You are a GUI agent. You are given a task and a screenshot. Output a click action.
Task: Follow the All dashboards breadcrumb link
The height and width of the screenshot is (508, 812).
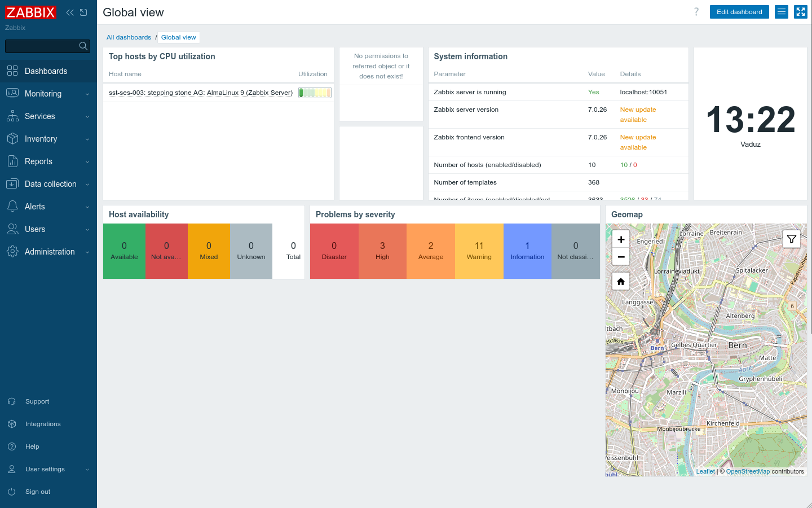pos(129,37)
